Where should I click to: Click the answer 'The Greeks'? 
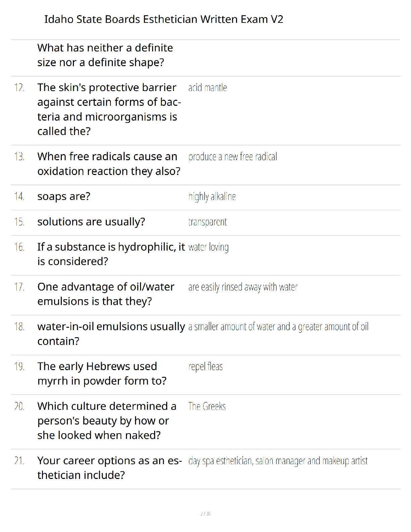point(207,406)
